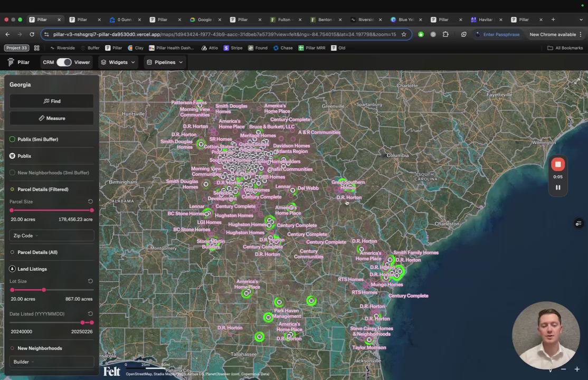The width and height of the screenshot is (588, 380).
Task: Reset the Parcel Size filter
Action: pos(90,202)
